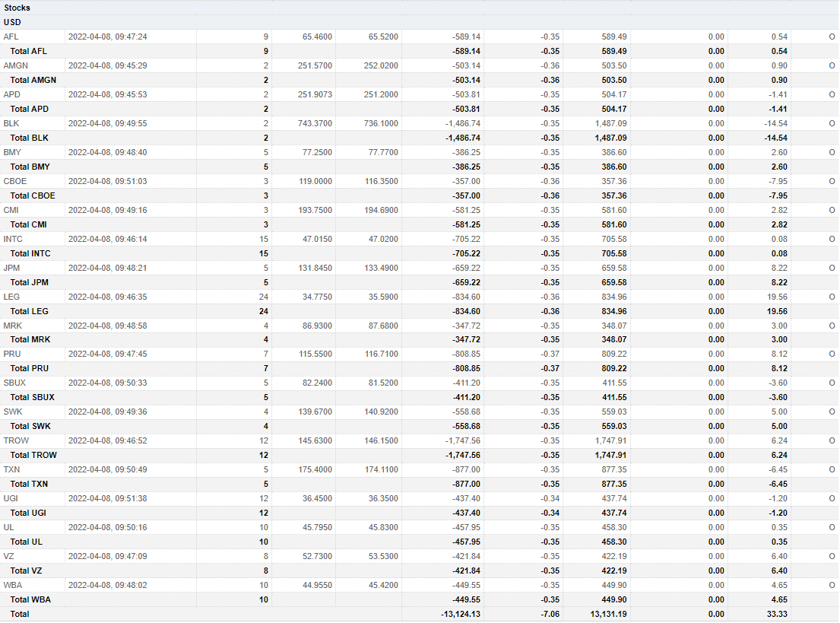
Task: Select the INTC symbol
Action: (13, 240)
